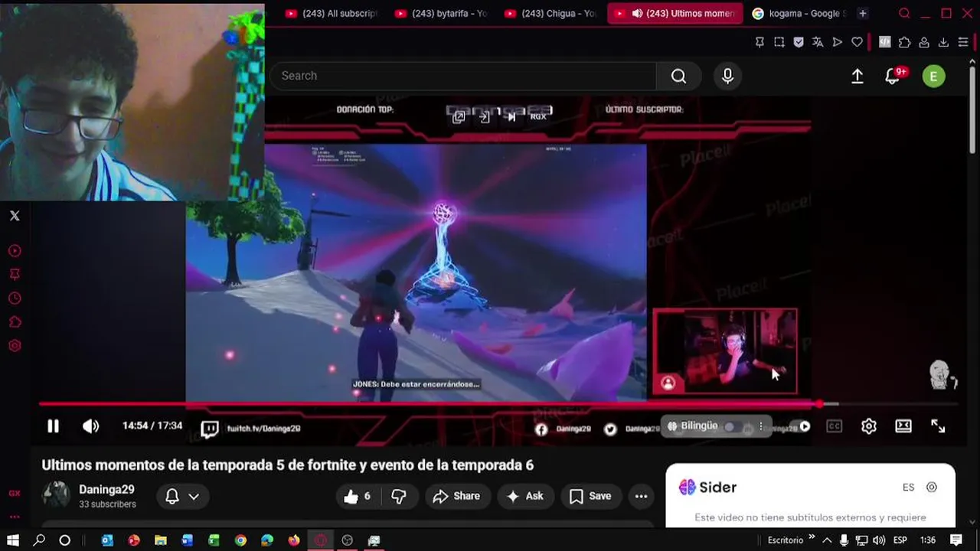
Task: Show hidden tray icons chevron
Action: click(827, 540)
